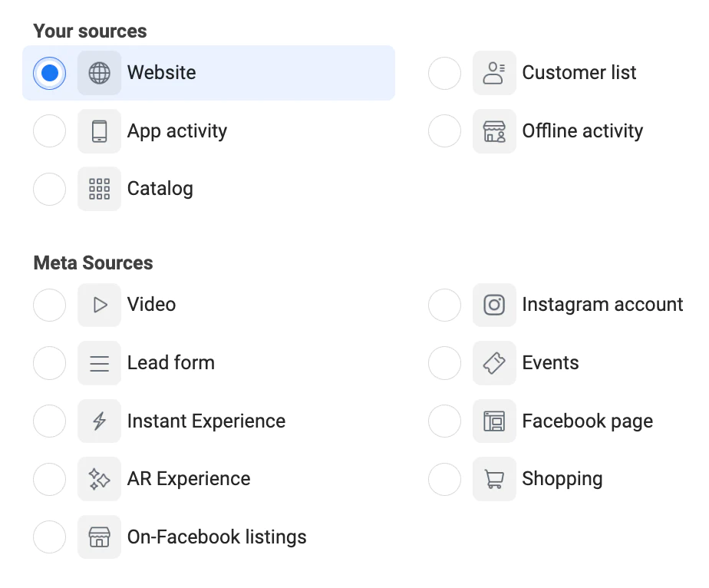The width and height of the screenshot is (709, 588).
Task: Choose the Customer list radio option
Action: (444, 73)
